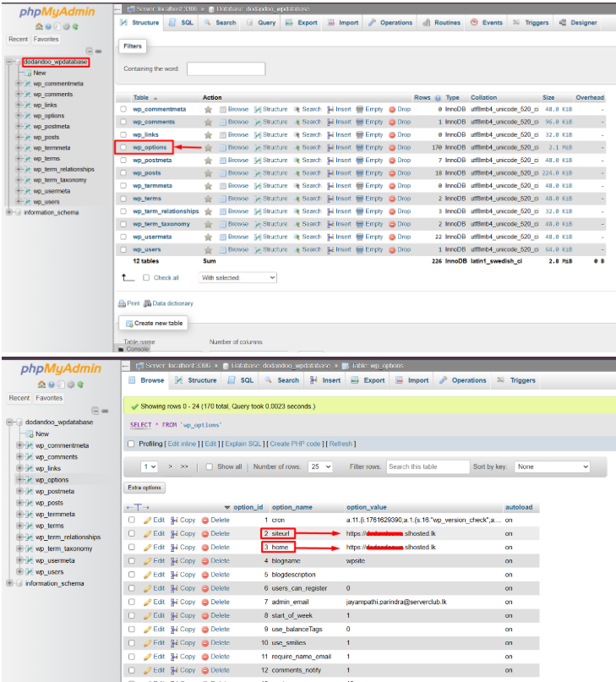Star wp_termmeta table as favorite
Viewport: 616px width, 682px height.
[208, 186]
